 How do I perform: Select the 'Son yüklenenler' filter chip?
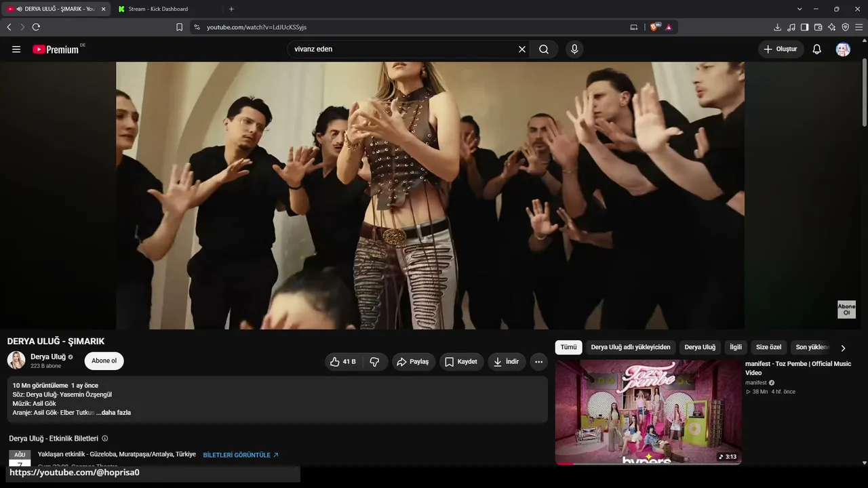pos(812,347)
